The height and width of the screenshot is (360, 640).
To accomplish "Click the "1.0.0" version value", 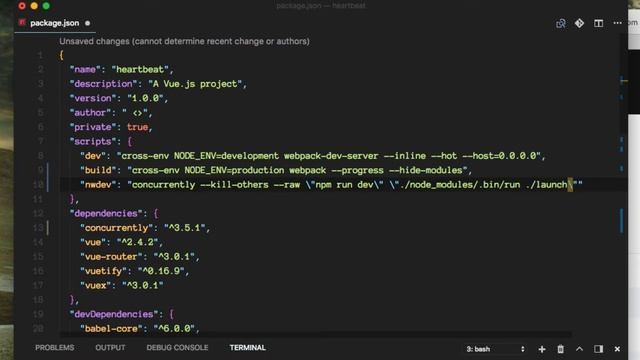I will (x=145, y=98).
